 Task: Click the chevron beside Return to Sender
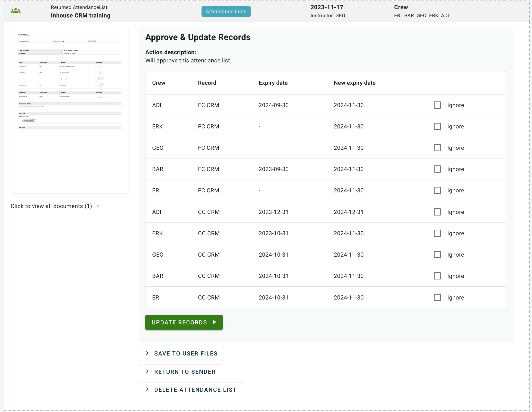(x=147, y=371)
